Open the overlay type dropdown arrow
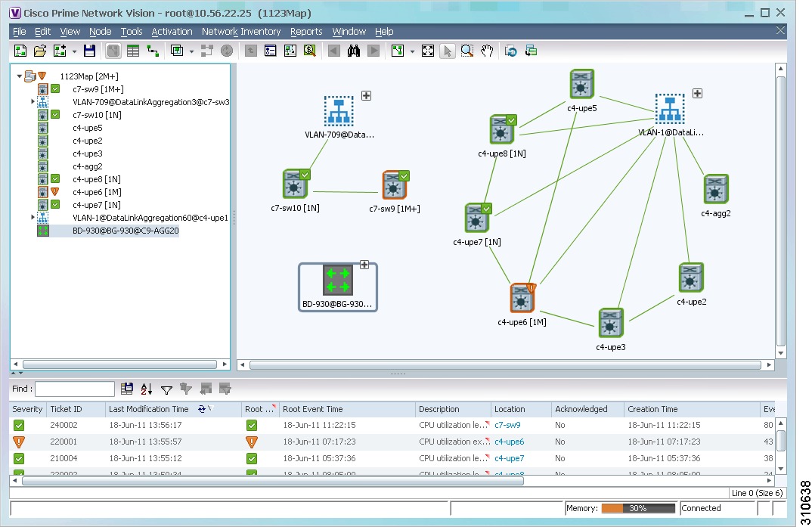The height and width of the screenshot is (527, 812). point(191,51)
